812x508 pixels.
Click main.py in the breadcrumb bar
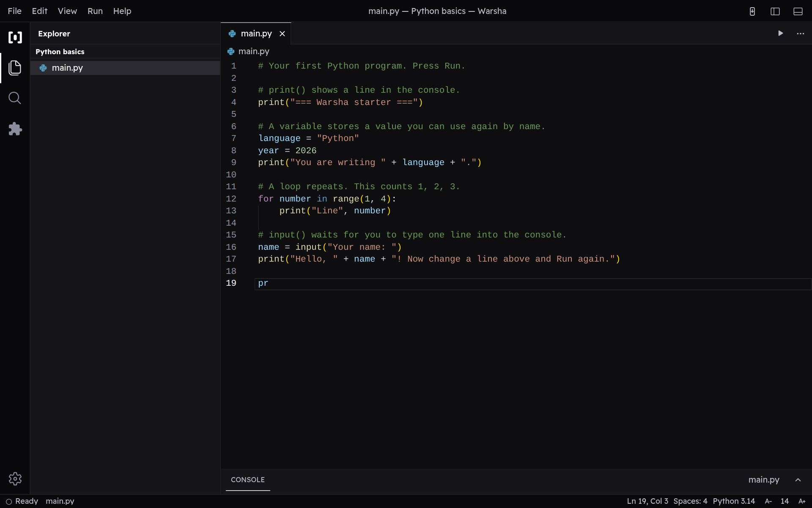point(254,51)
